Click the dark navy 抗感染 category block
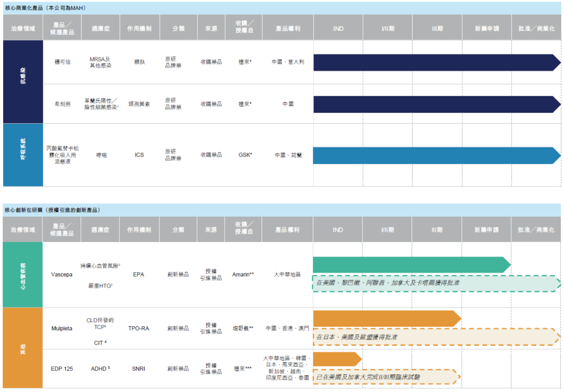This screenshot has width=564, height=392. click(x=23, y=81)
